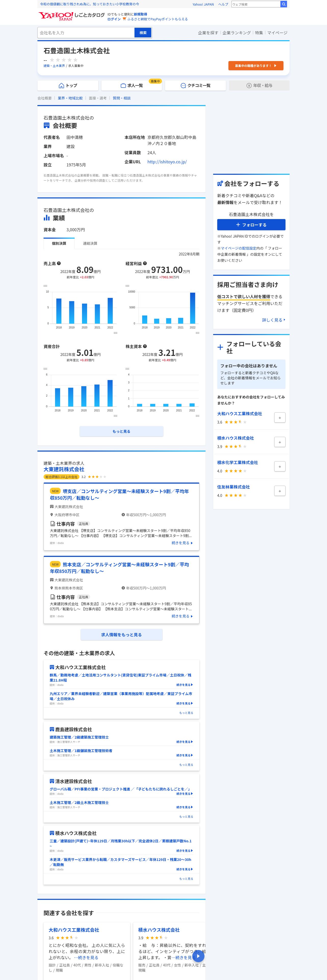Open 大和ハウス工業 related company card title
The image size is (327, 980).
coord(74,930)
